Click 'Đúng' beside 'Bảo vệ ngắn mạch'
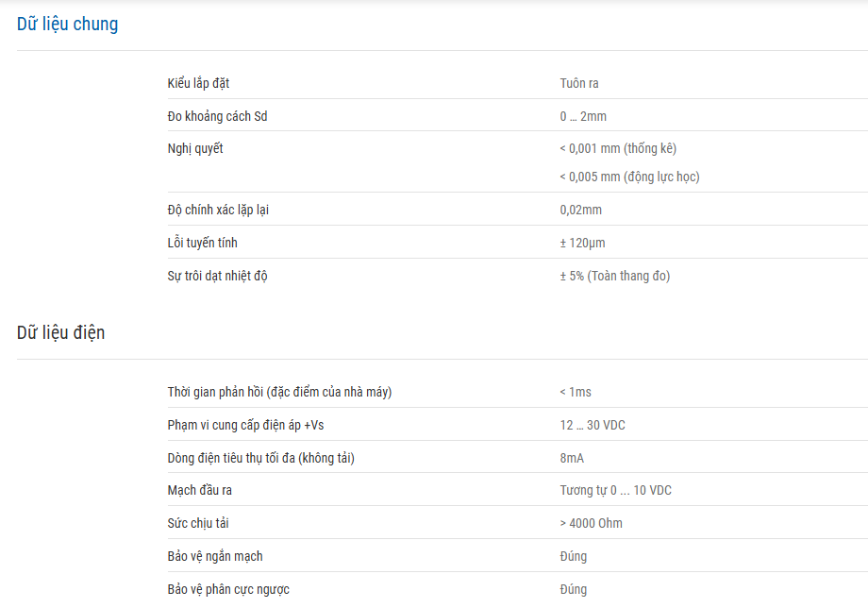 click(573, 556)
